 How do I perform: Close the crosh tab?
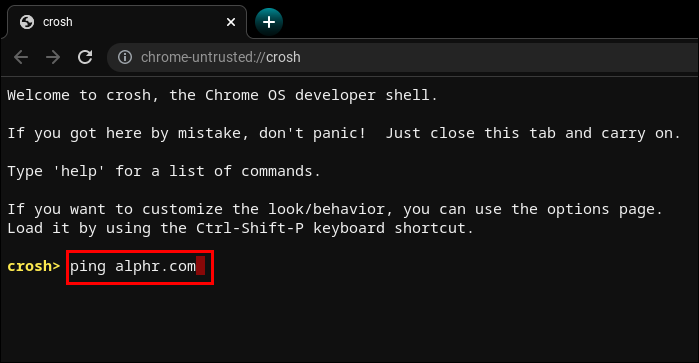(x=231, y=22)
